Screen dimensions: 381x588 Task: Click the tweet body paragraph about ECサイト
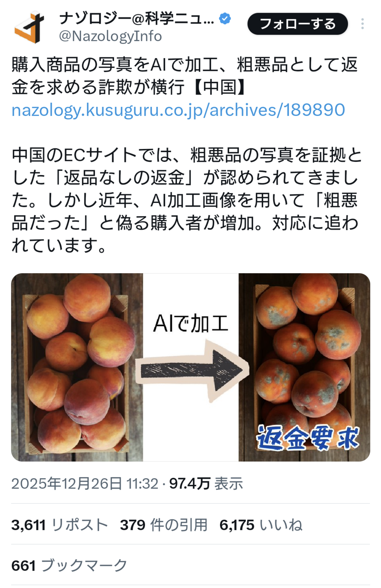click(187, 200)
